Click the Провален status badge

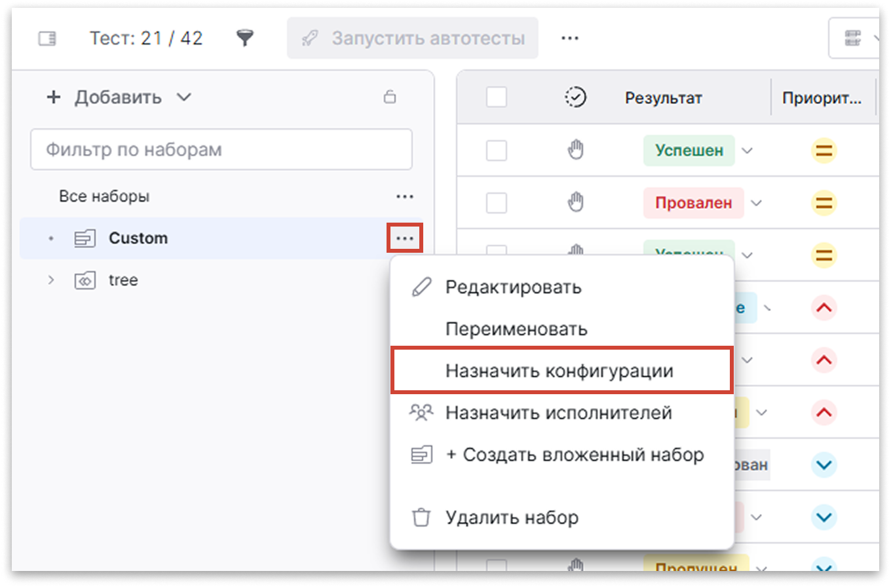[693, 203]
